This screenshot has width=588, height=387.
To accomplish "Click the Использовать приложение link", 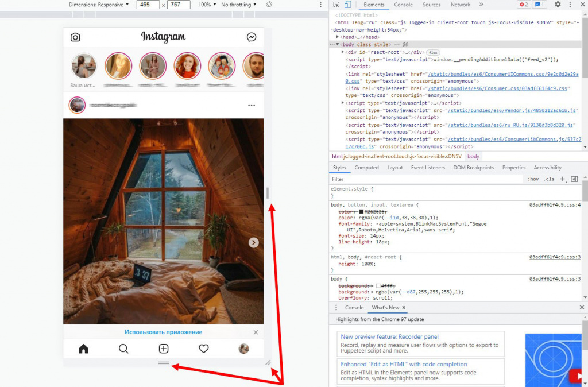I will coord(163,332).
